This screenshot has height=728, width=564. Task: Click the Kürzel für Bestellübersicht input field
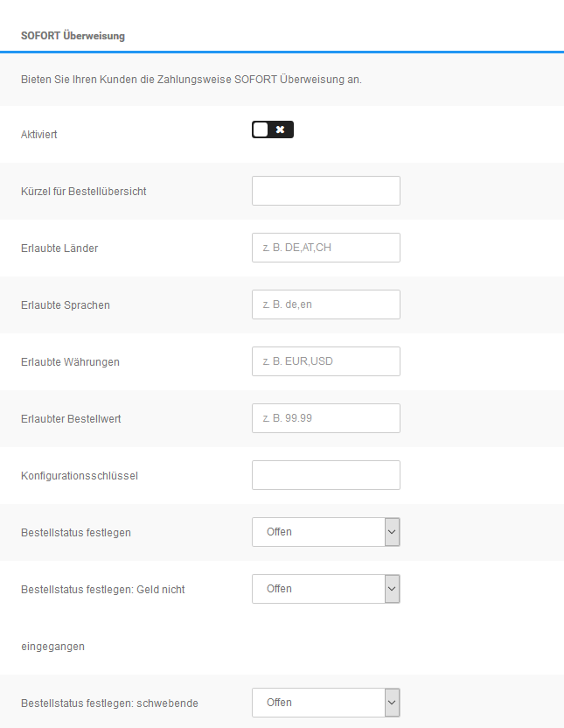tap(325, 190)
